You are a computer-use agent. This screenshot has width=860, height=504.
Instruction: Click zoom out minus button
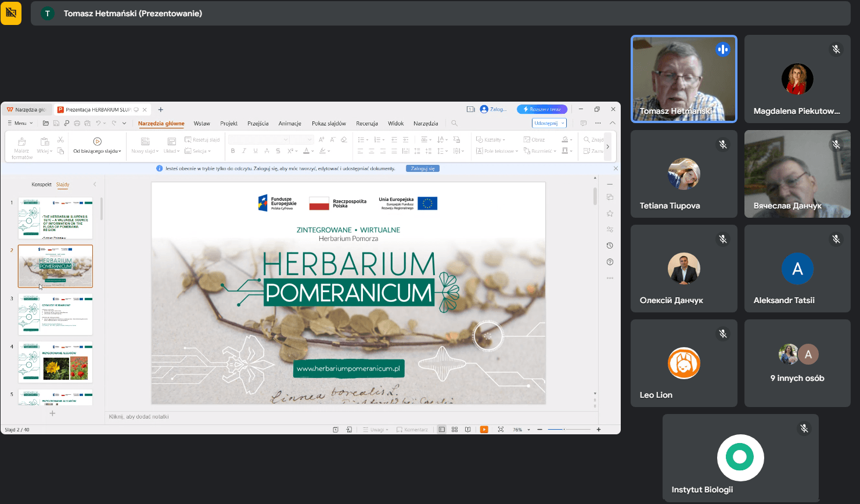tap(539, 430)
